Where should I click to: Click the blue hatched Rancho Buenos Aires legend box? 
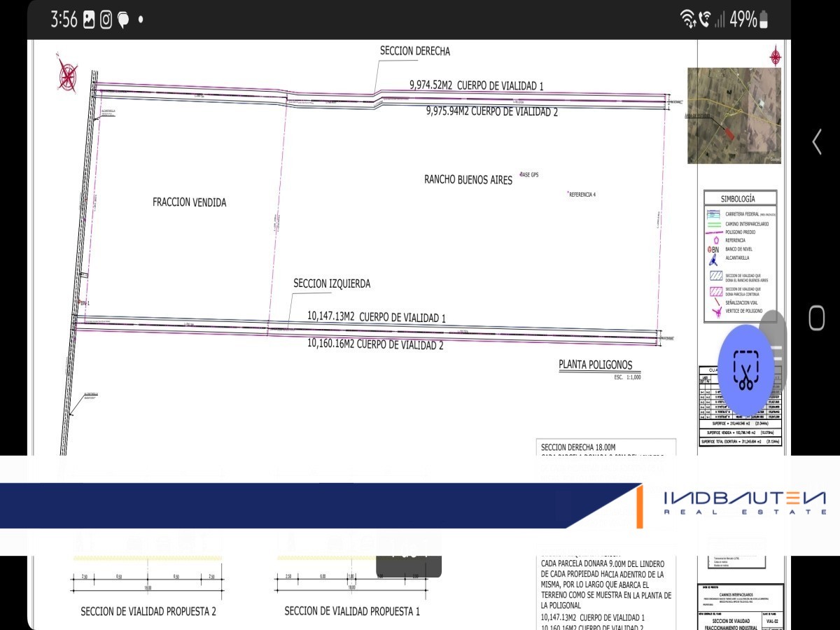click(715, 276)
